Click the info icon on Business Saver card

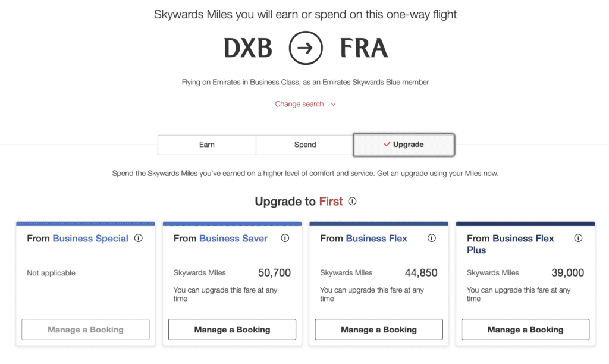[x=285, y=238]
